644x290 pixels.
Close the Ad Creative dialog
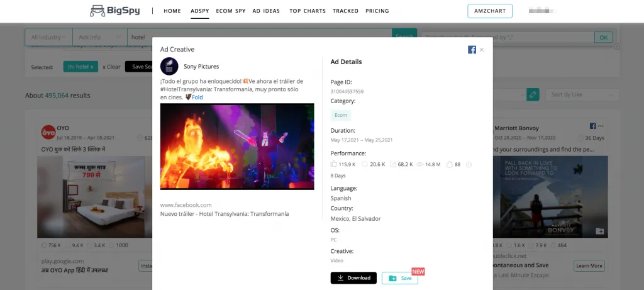[482, 50]
